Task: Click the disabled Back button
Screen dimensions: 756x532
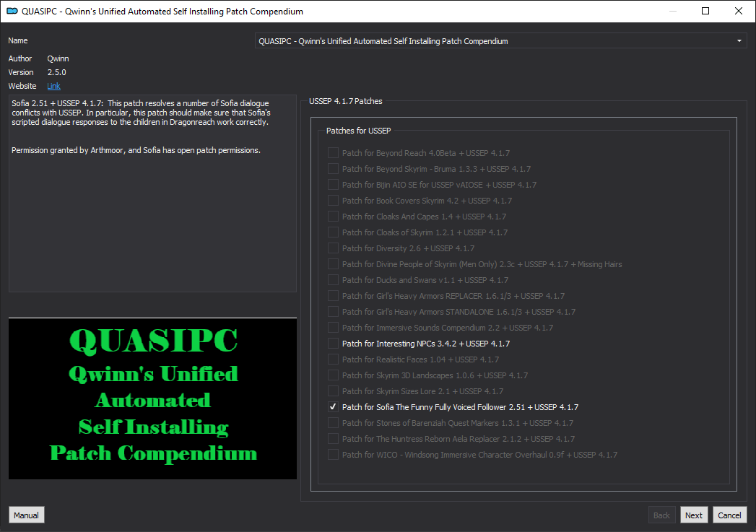Action: (x=661, y=515)
